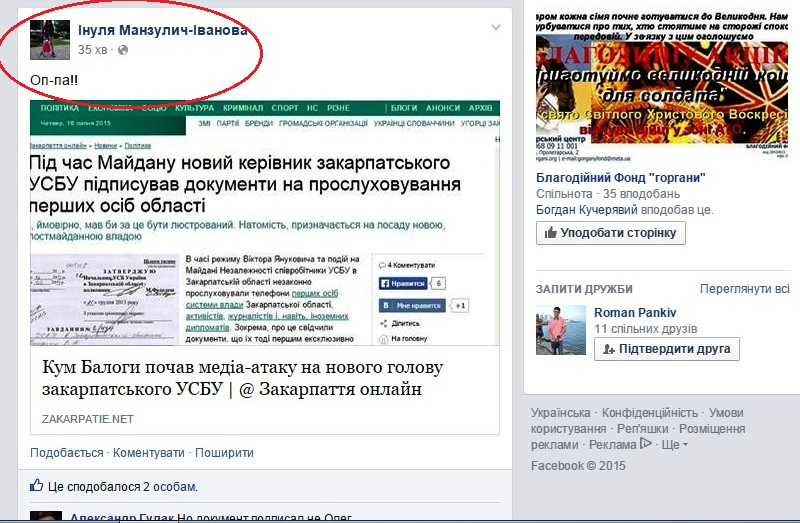Viewport: 800px width, 523px height.
Task: Expand the Ще footer dropdown
Action: tap(674, 444)
